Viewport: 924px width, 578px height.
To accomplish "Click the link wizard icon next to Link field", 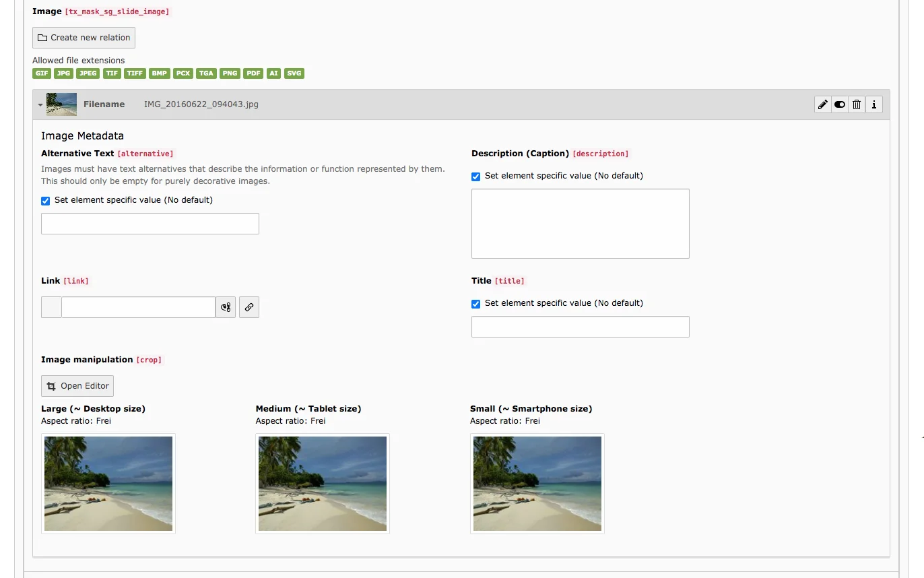I will click(249, 307).
